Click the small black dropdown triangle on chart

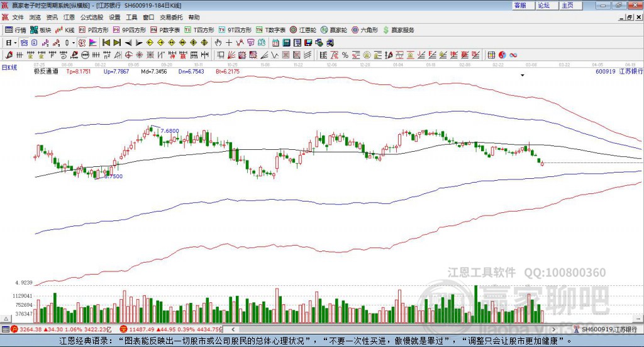523,76
